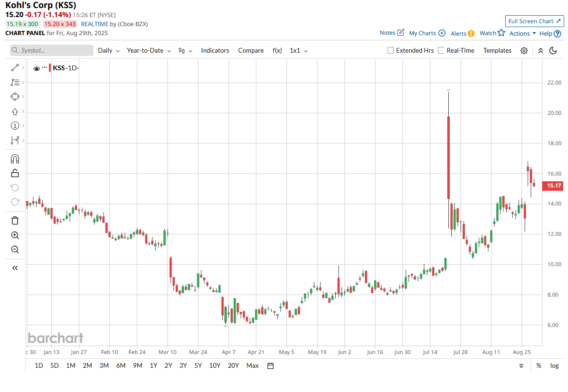The width and height of the screenshot is (568, 392).
Task: Select the 5Y time range
Action: point(198,365)
